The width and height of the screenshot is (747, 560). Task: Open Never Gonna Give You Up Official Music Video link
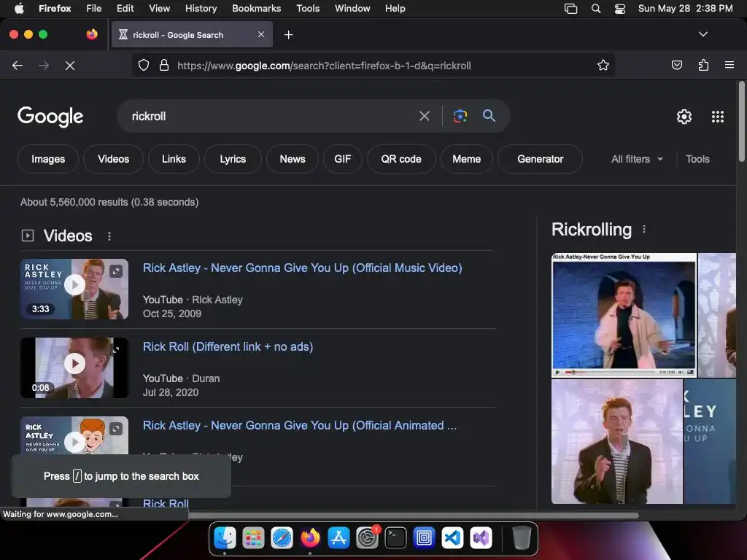click(303, 268)
